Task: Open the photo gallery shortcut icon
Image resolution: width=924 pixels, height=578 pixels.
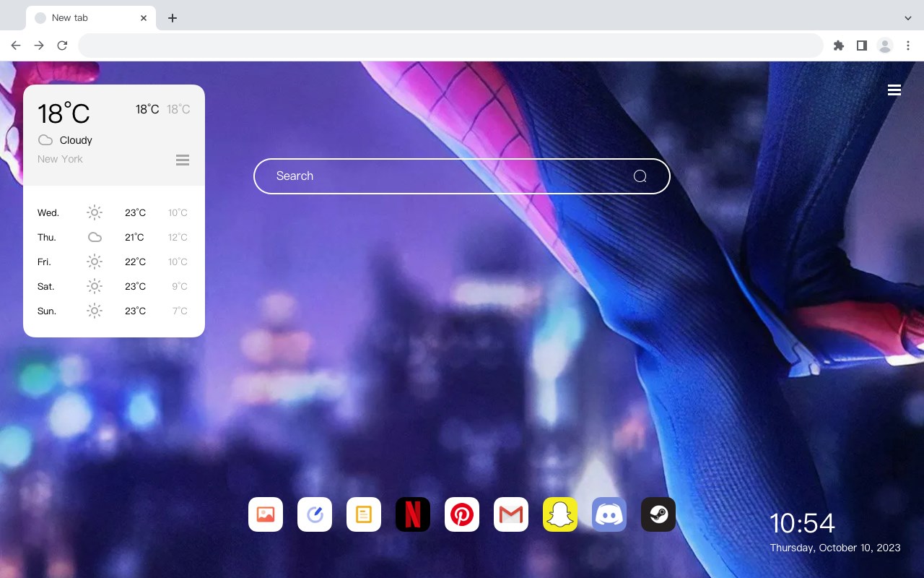Action: pos(266,514)
